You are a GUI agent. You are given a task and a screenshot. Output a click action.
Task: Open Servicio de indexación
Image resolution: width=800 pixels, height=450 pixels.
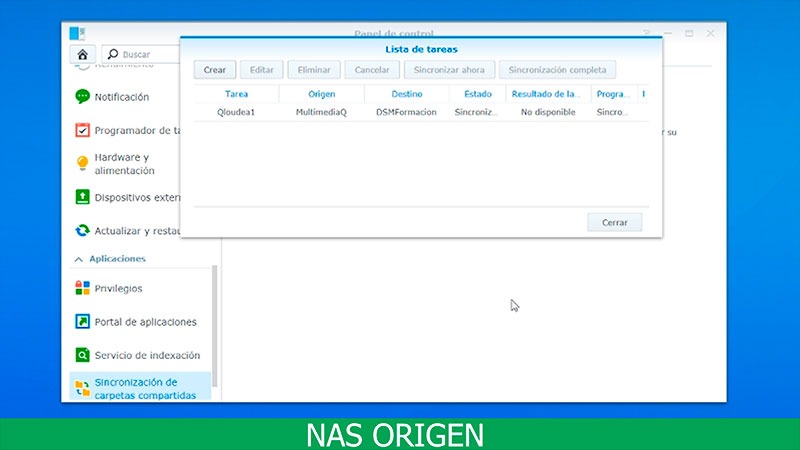147,355
